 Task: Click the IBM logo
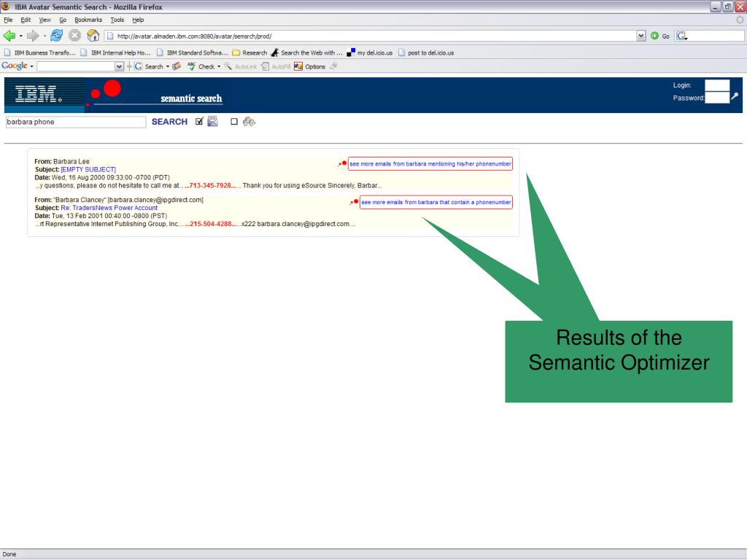pyautogui.click(x=38, y=94)
